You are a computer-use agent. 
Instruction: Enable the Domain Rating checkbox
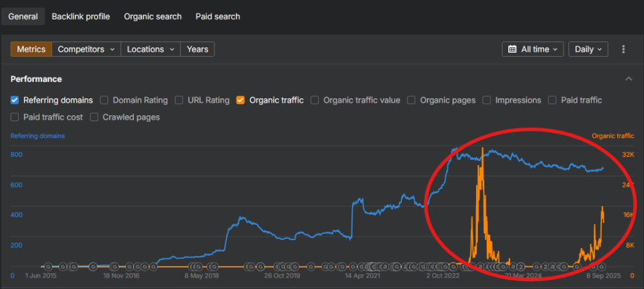104,100
